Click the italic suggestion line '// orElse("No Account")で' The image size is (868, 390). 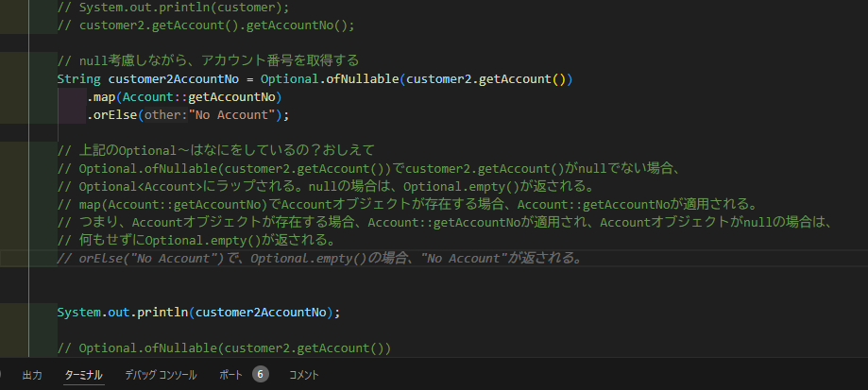click(320, 259)
